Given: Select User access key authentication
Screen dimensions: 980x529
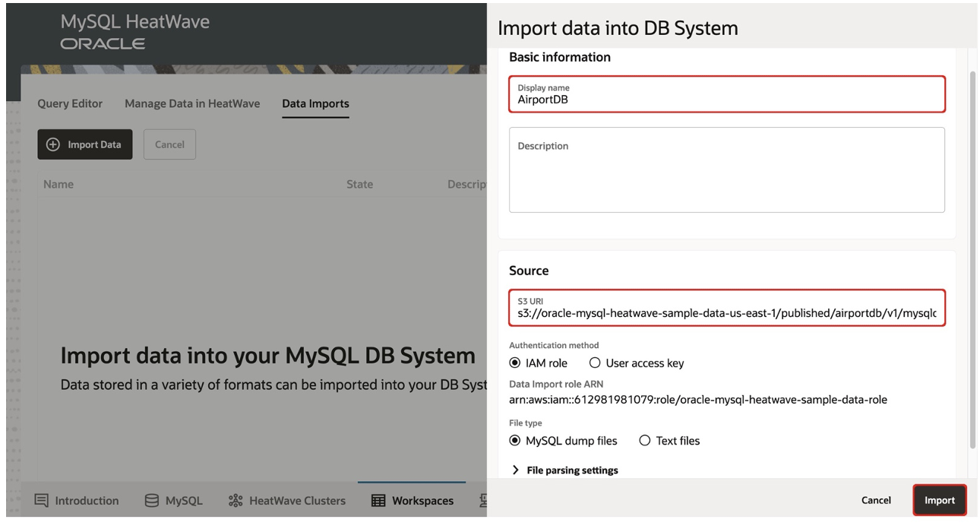Looking at the screenshot, I should click(595, 363).
